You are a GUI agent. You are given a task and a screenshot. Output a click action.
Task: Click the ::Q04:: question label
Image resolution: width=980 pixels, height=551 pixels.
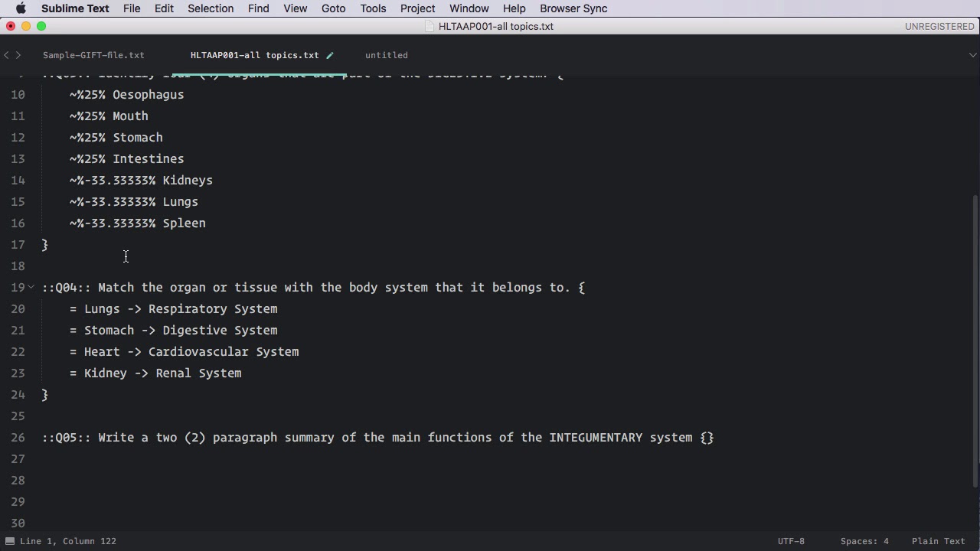coord(67,288)
